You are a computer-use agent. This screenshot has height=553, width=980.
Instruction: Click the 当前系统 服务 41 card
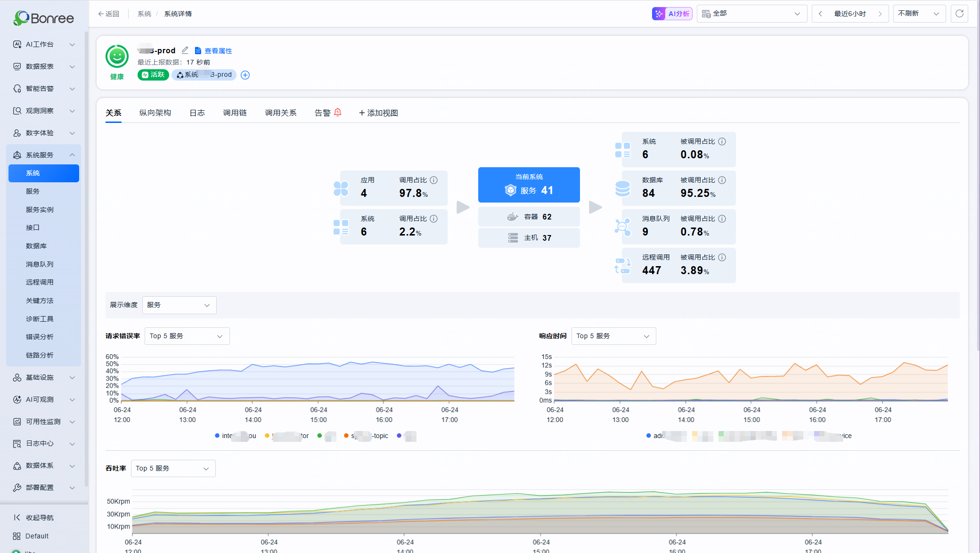tap(529, 185)
